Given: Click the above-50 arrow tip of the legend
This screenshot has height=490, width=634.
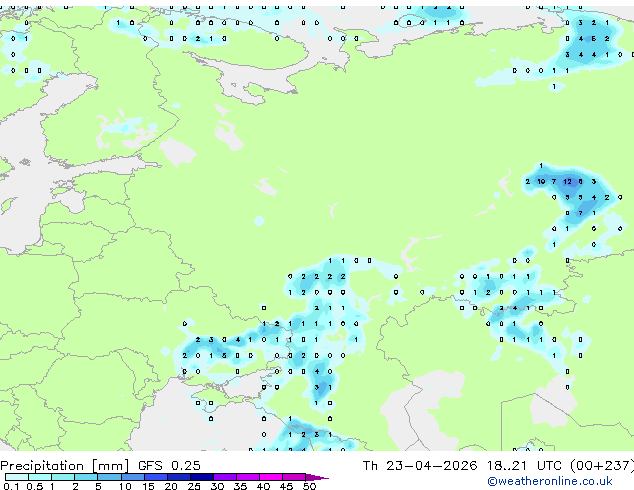Looking at the screenshot, I should point(317,477).
